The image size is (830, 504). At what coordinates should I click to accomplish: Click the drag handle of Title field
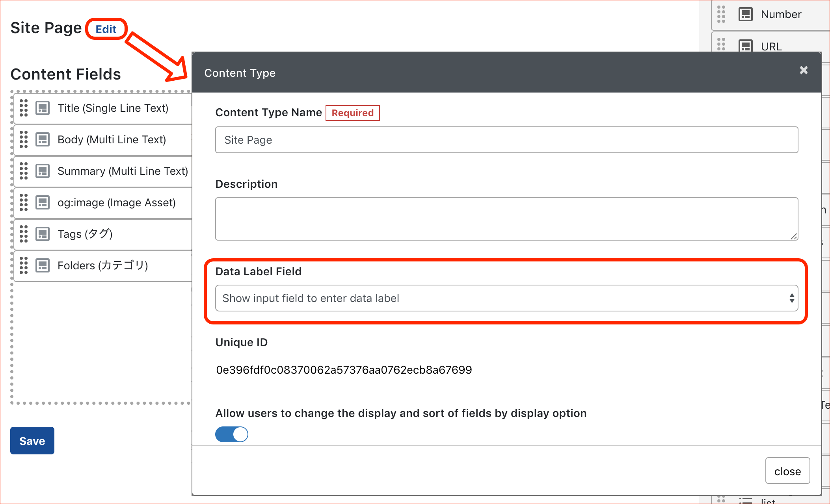click(24, 108)
